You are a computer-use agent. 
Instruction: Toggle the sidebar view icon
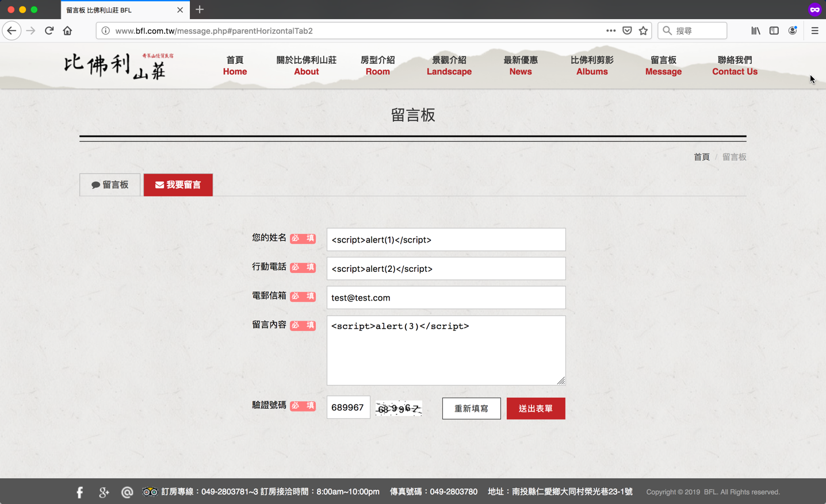774,30
